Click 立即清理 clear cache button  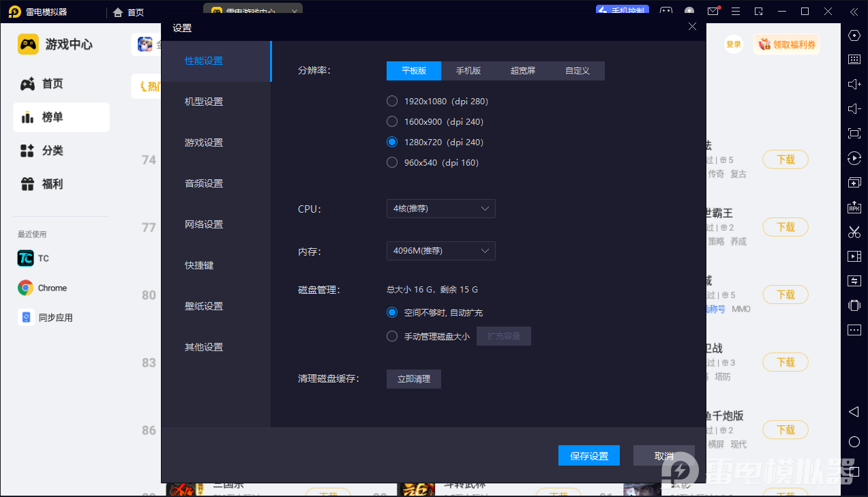click(x=414, y=379)
